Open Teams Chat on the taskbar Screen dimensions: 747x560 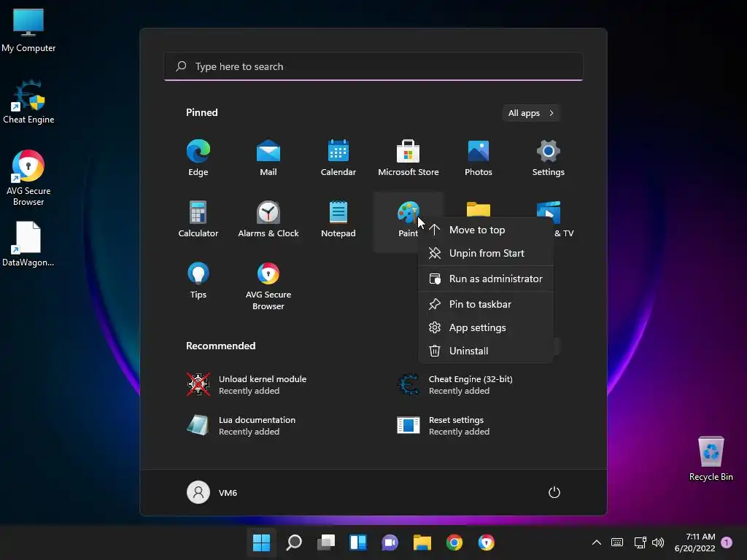click(390, 542)
